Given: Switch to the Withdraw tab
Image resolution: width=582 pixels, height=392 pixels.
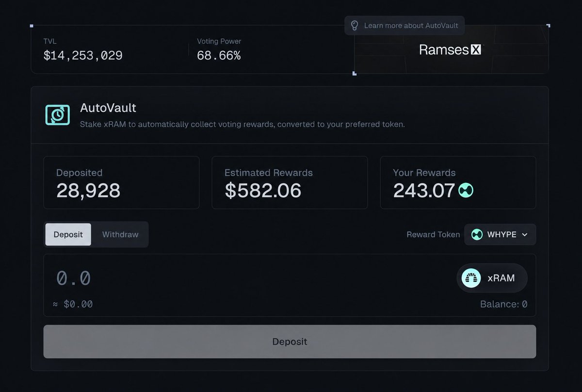Looking at the screenshot, I should click(120, 235).
